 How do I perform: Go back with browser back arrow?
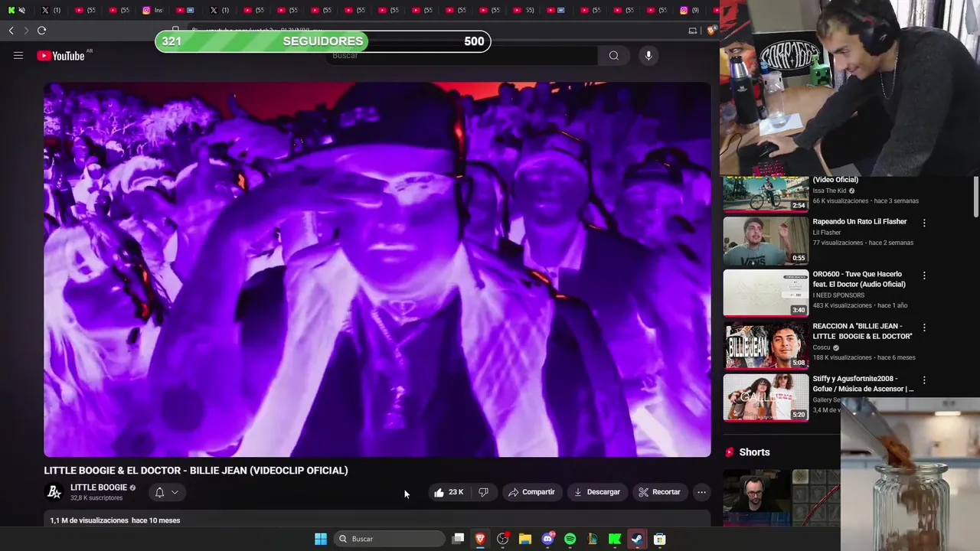pos(11,31)
